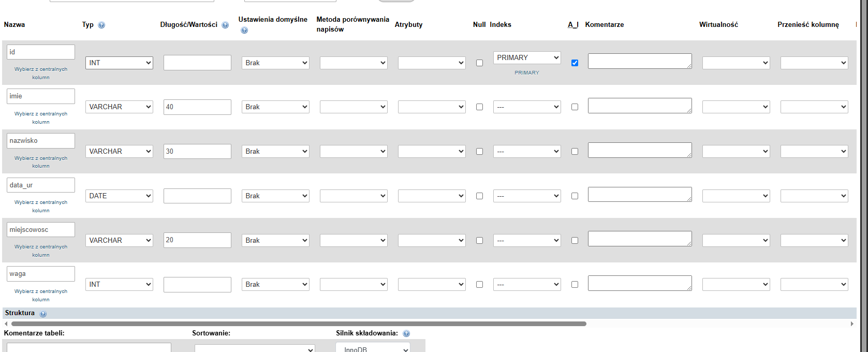Open the InnoDB storage engine dropdown
868x352 pixels.
point(373,348)
